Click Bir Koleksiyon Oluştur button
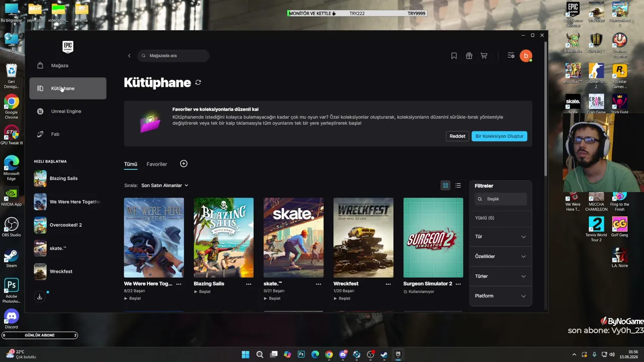The image size is (644, 362). [x=499, y=136]
